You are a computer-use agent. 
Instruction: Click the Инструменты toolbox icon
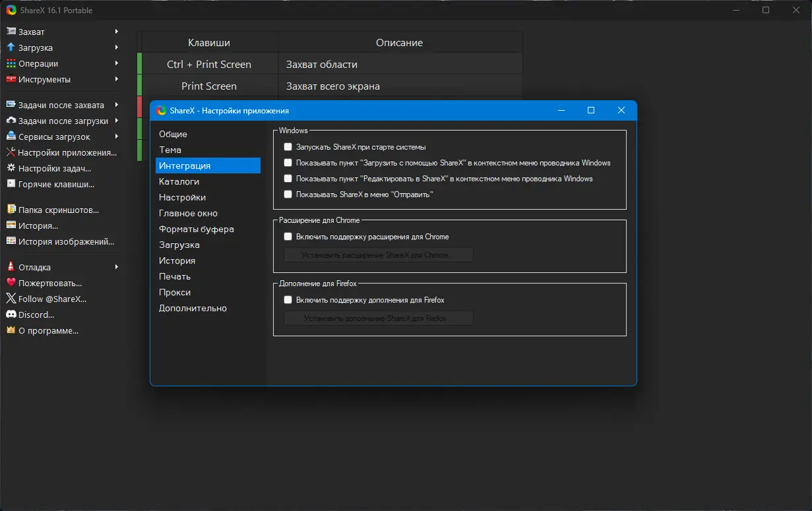point(11,79)
